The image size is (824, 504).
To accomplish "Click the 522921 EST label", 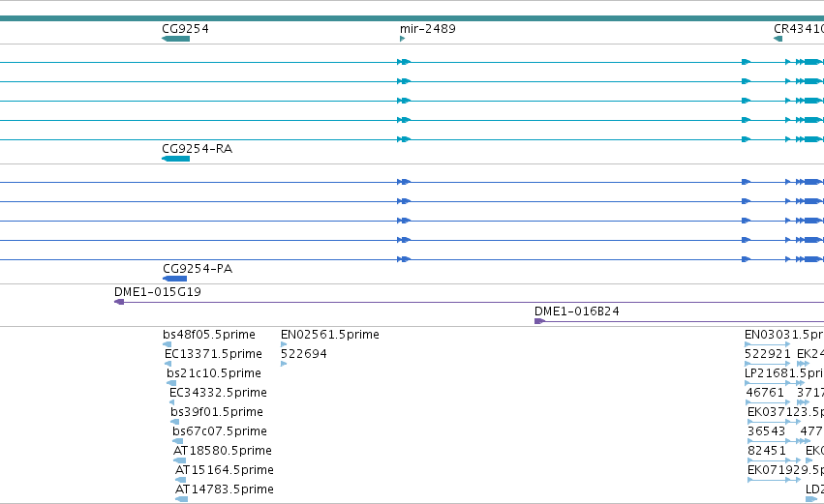I will [767, 354].
